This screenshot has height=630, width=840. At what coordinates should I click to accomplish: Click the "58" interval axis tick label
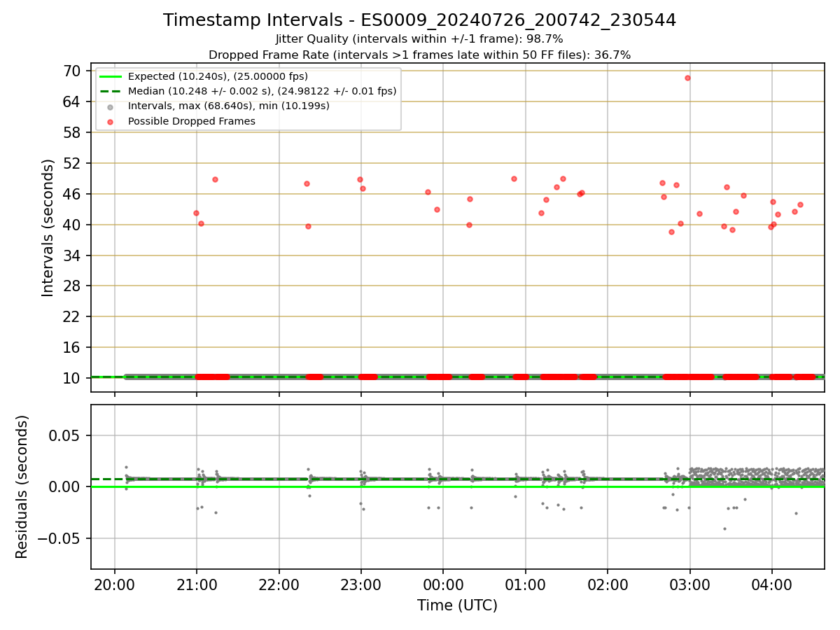72,132
